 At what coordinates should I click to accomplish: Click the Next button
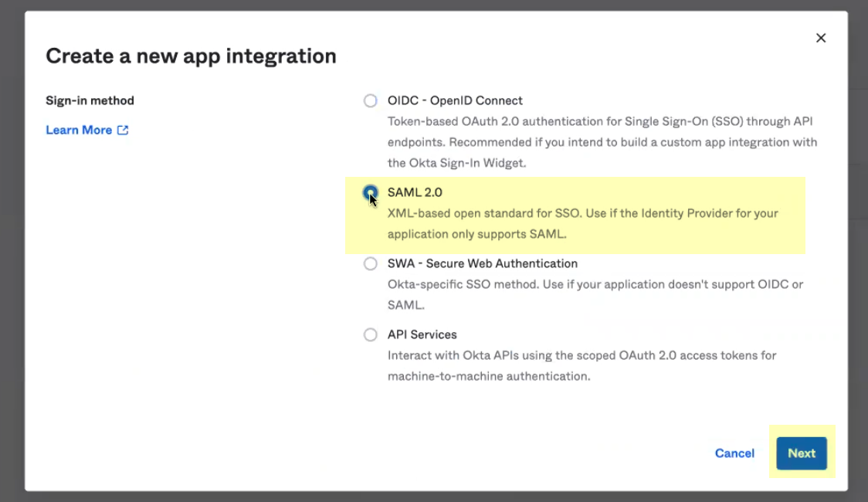802,453
